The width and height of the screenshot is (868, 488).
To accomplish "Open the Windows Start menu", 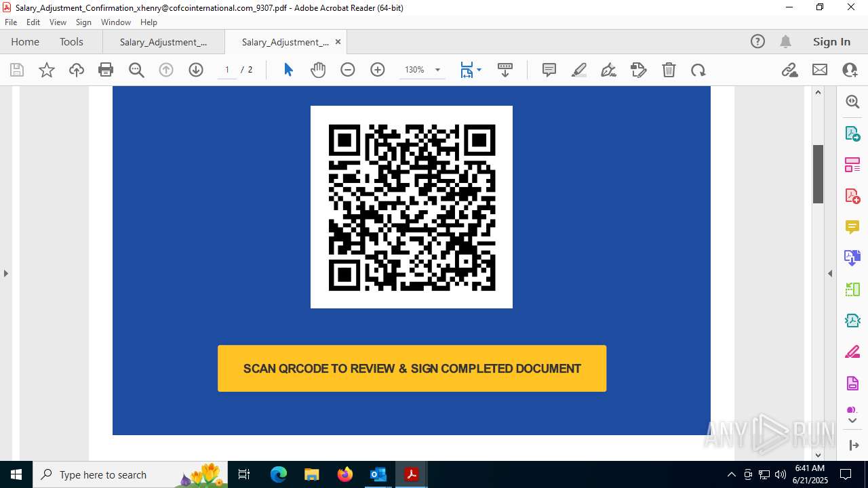I will coord(16,474).
